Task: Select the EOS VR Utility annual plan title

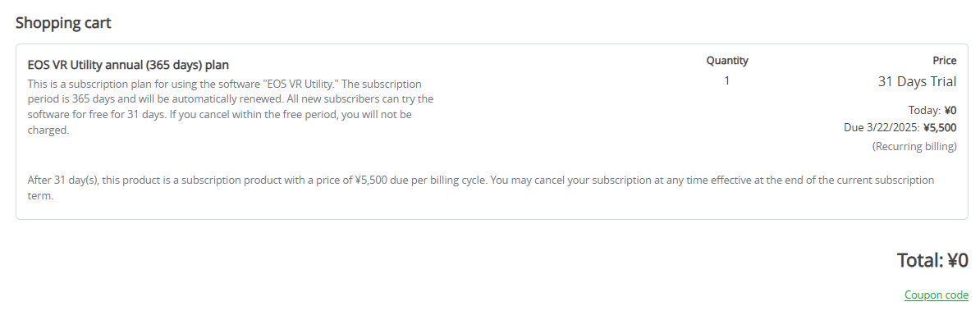Action: pyautogui.click(x=128, y=64)
